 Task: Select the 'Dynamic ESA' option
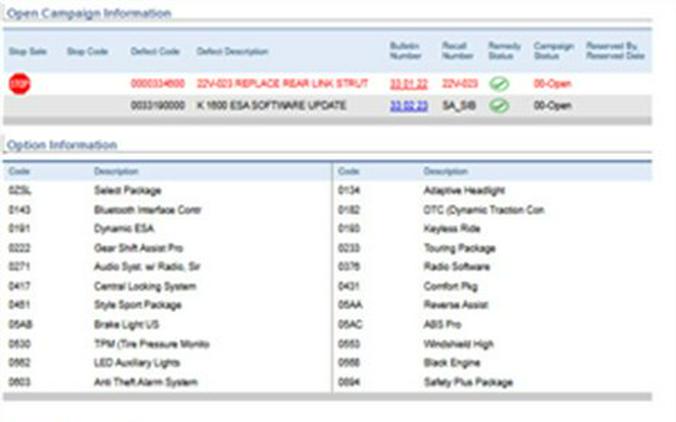click(x=124, y=228)
